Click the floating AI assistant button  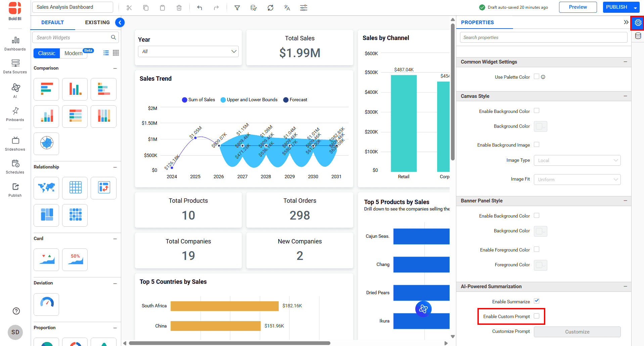[423, 309]
